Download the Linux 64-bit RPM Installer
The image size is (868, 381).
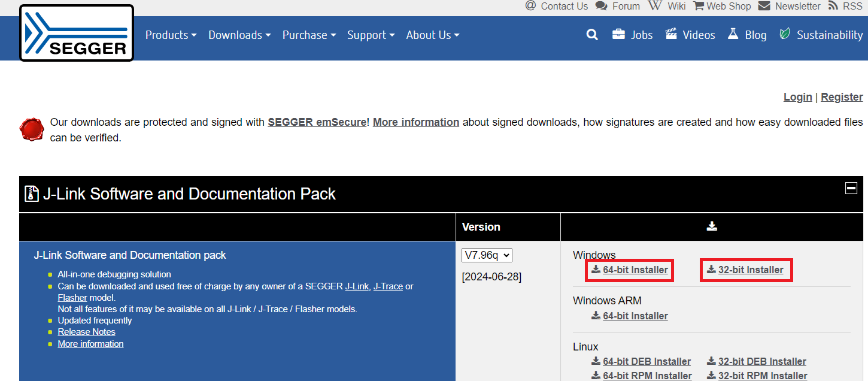tap(647, 376)
